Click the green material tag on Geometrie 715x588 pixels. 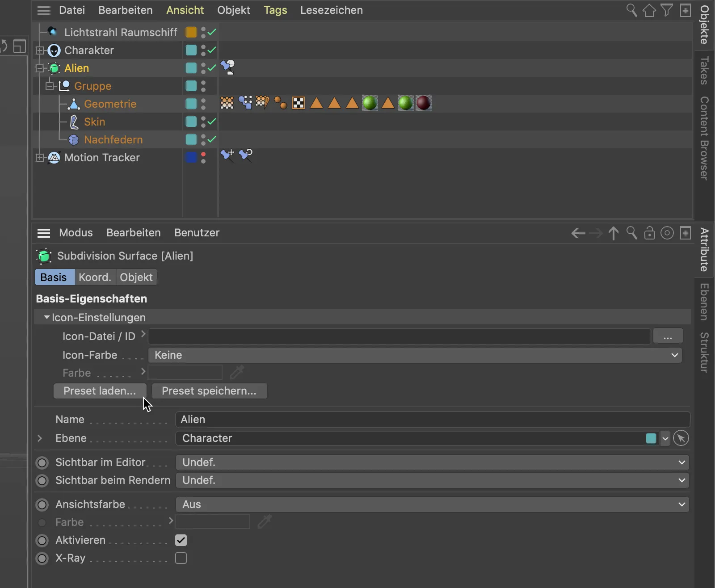370,103
